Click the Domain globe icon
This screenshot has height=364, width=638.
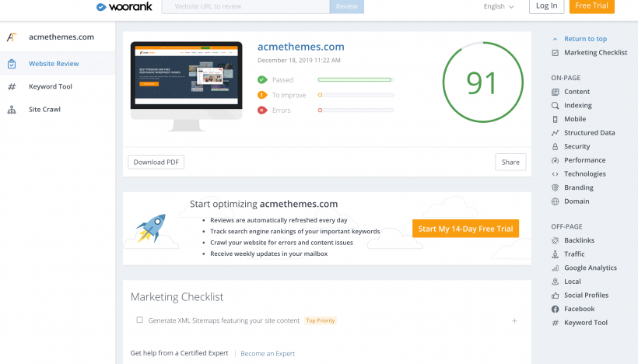point(555,201)
